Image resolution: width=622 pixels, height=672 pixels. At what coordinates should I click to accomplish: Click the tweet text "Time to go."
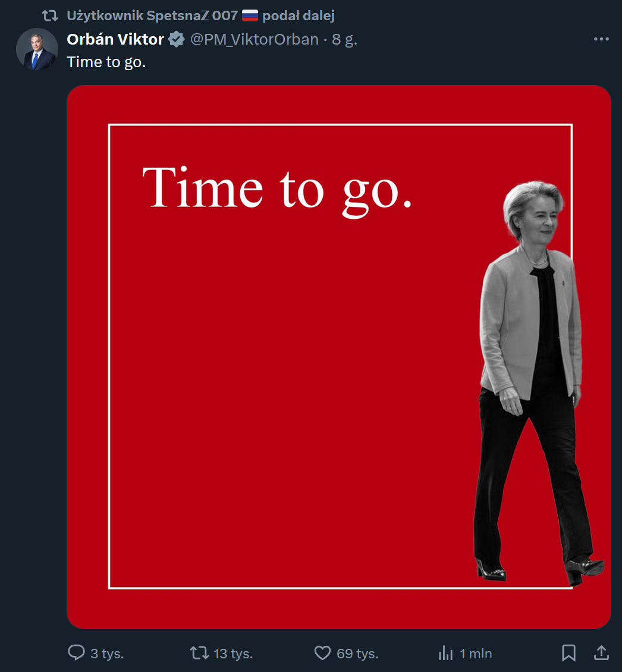click(x=106, y=62)
